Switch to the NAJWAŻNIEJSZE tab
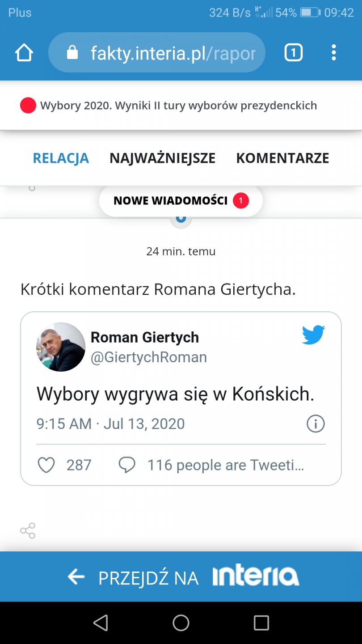Image resolution: width=362 pixels, height=644 pixels. pyautogui.click(x=163, y=158)
